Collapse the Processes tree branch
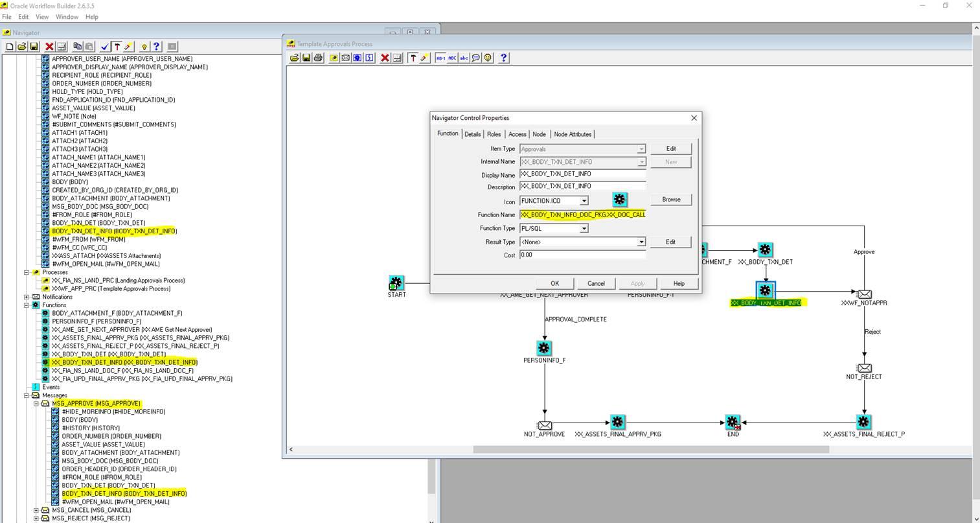 (x=27, y=272)
